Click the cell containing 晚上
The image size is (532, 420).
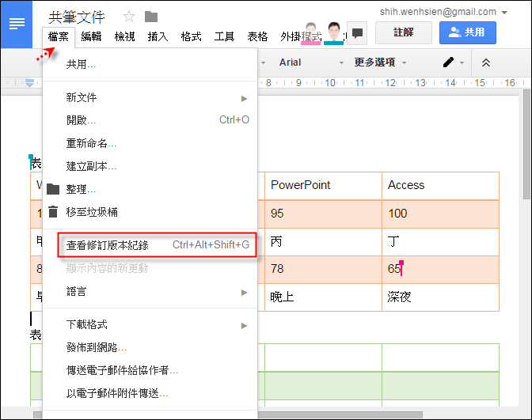[x=323, y=297]
